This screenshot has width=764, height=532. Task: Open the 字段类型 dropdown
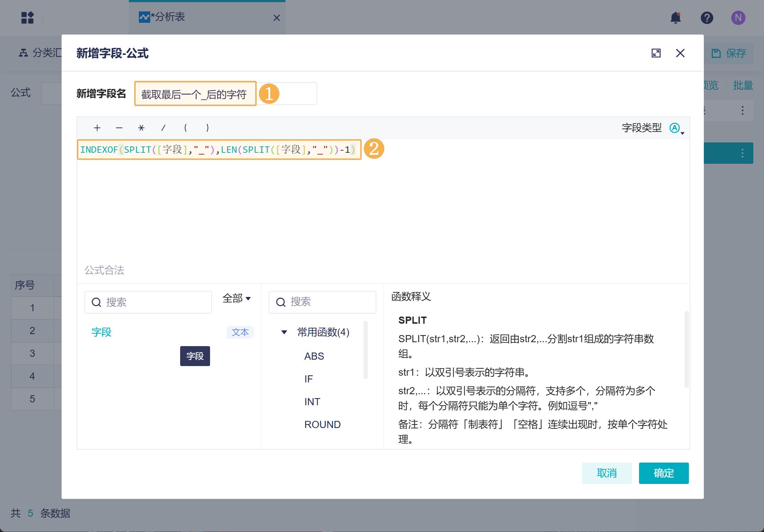(x=676, y=128)
